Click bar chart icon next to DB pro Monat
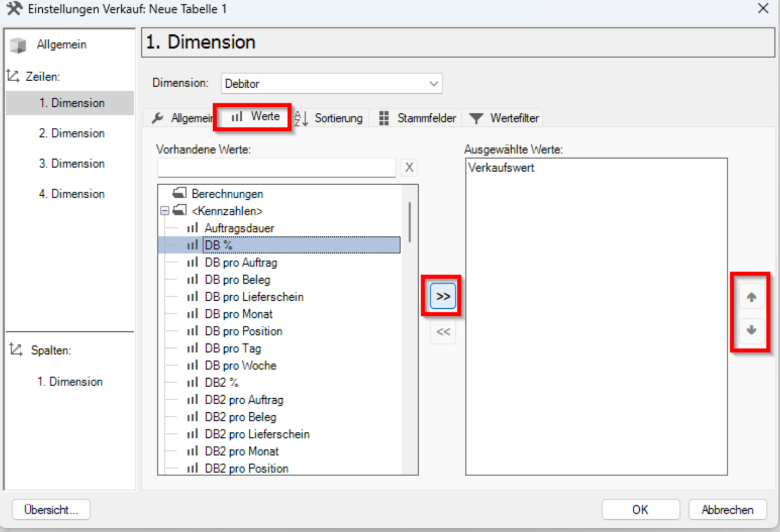Screen dimensions: 780x532 coord(192,314)
